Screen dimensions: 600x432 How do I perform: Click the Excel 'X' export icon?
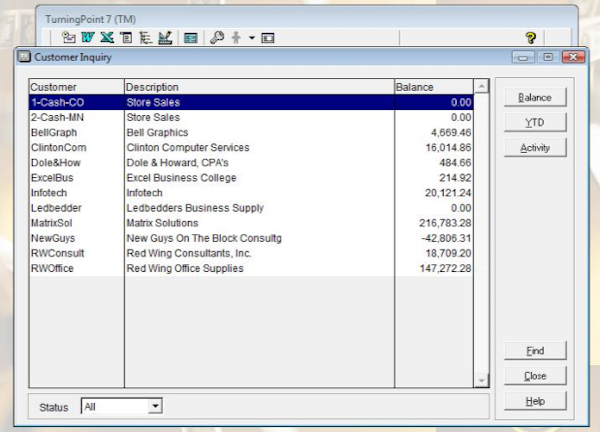click(107, 37)
